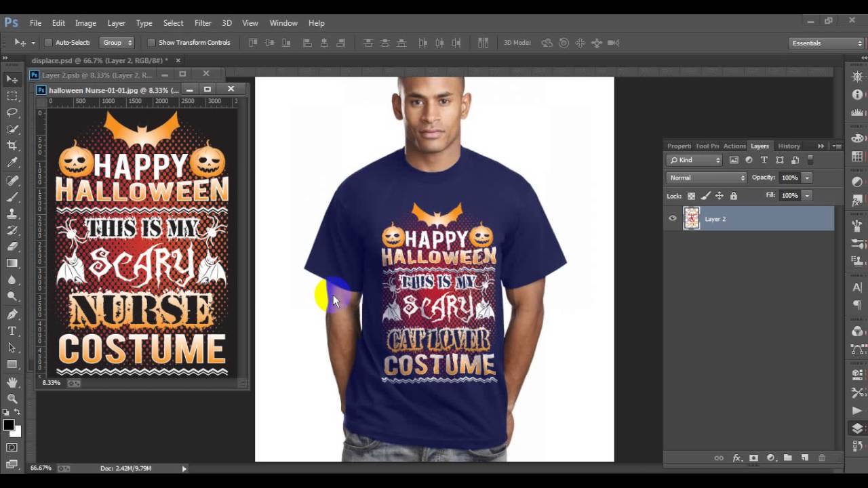Select the Quick Selection tool

12,129
